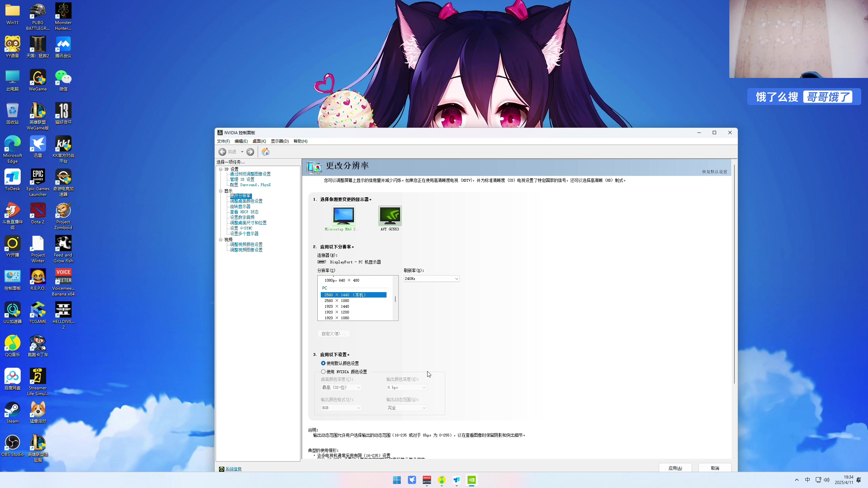The image size is (868, 488).
Task: Click the main panel vertical scrollbar
Action: (x=734, y=274)
